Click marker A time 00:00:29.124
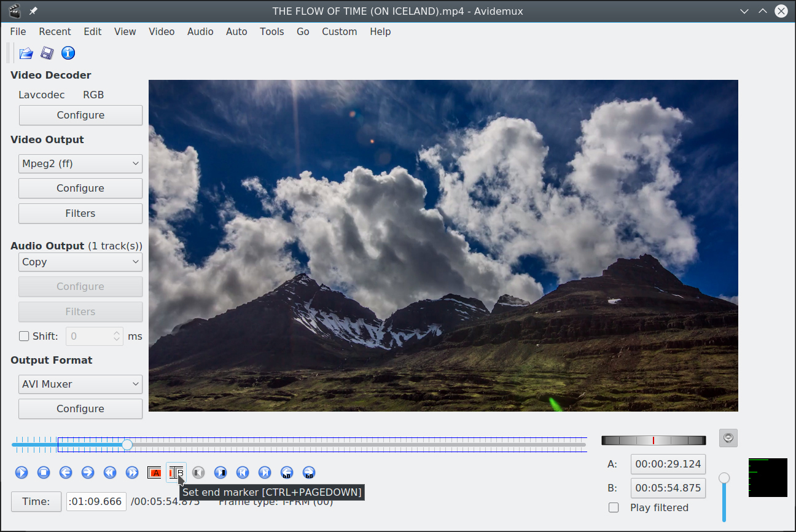The height and width of the screenshot is (532, 796). point(668,464)
